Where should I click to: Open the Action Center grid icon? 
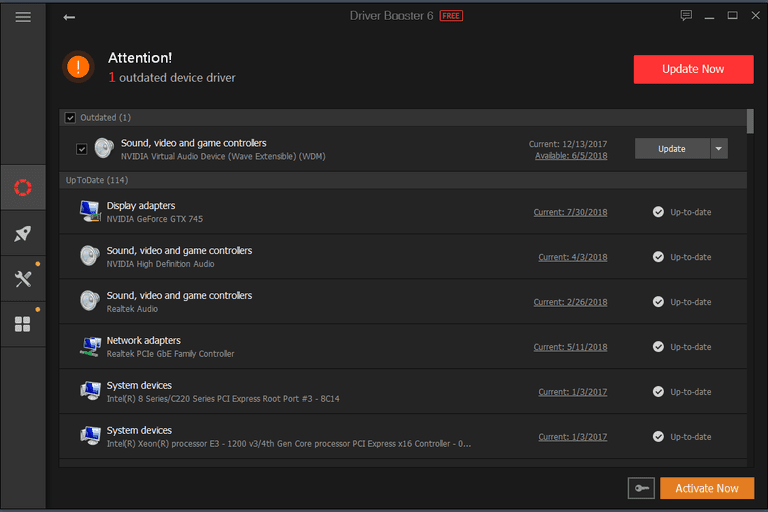pos(23,324)
